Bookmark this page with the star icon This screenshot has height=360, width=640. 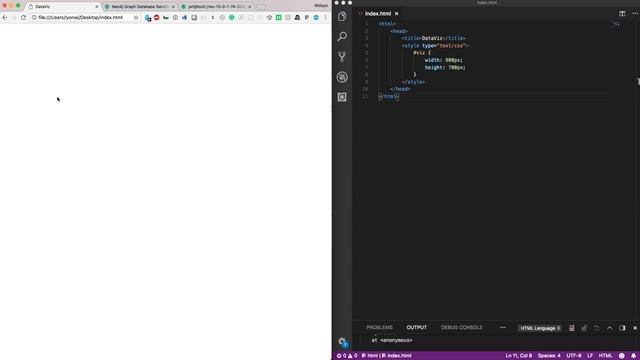click(136, 18)
